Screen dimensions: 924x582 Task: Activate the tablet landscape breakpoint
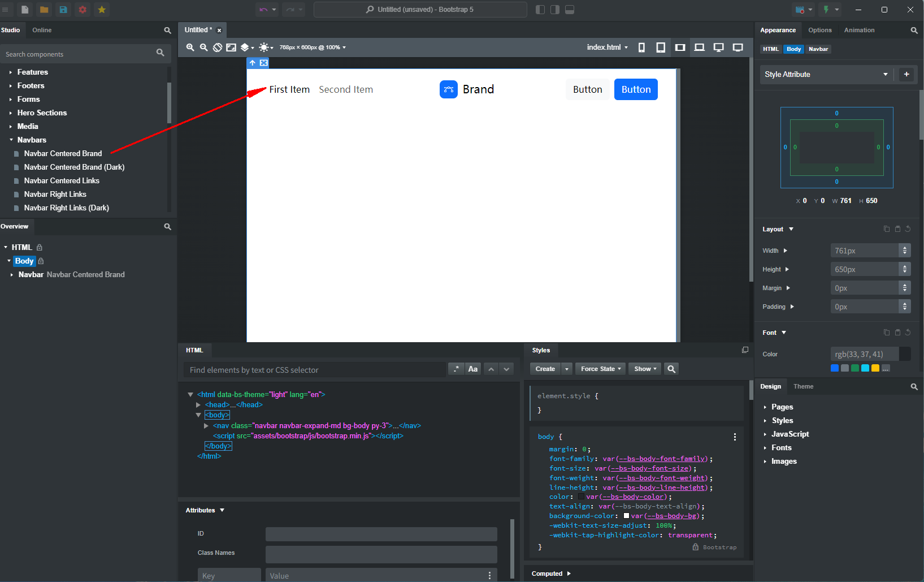point(680,48)
